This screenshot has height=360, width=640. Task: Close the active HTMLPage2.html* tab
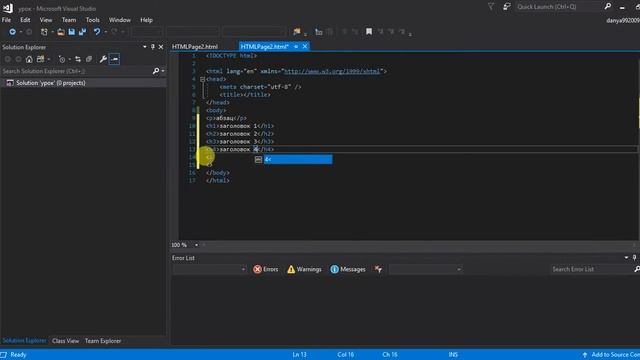point(305,47)
